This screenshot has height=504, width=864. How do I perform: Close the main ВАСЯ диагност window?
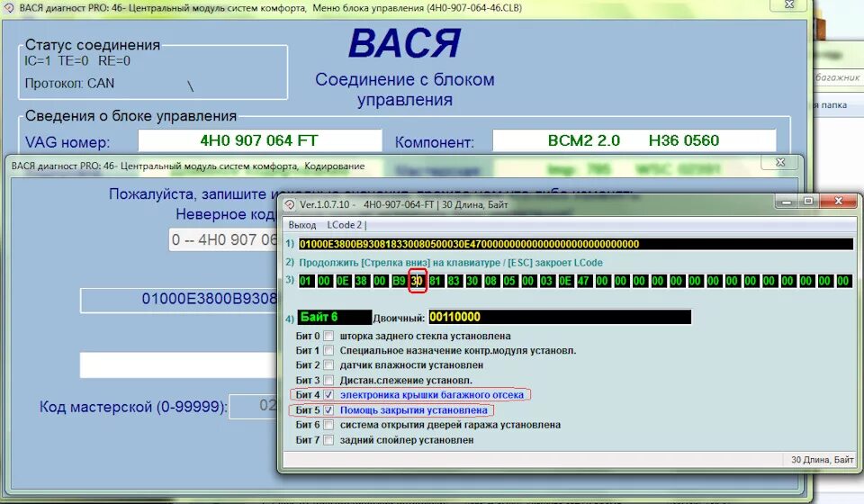[x=789, y=4]
